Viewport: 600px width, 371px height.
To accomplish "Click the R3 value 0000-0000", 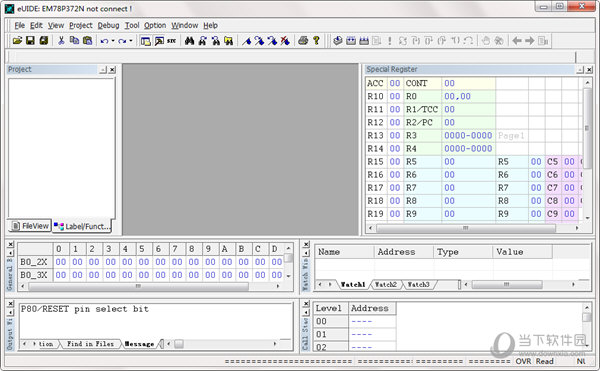I will pyautogui.click(x=468, y=135).
